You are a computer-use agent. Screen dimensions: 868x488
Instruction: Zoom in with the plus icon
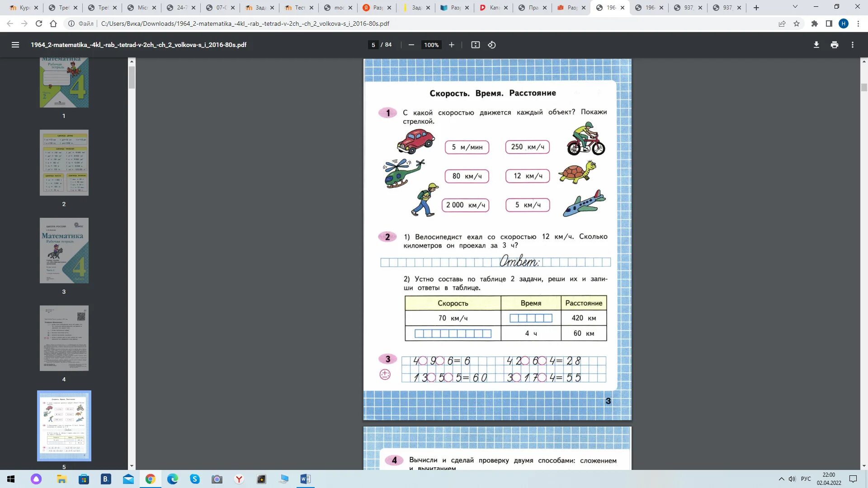click(x=451, y=45)
